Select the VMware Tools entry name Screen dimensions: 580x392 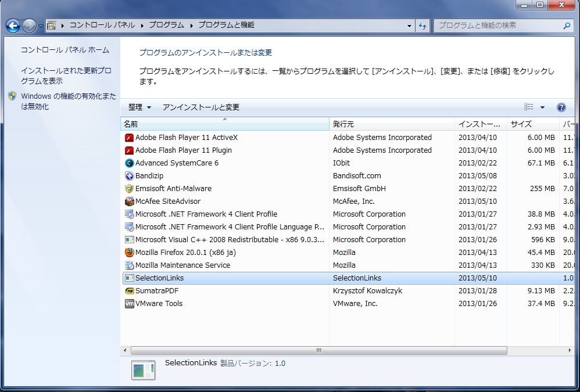(159, 303)
